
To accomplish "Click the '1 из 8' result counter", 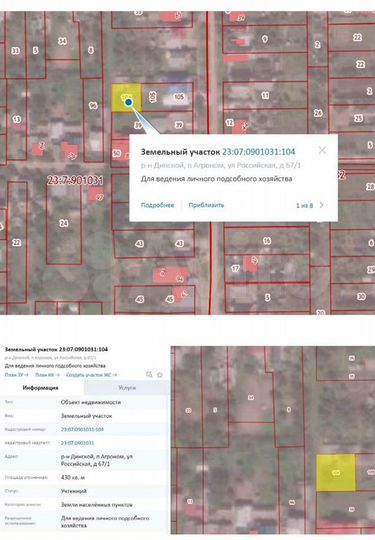I will [x=304, y=206].
